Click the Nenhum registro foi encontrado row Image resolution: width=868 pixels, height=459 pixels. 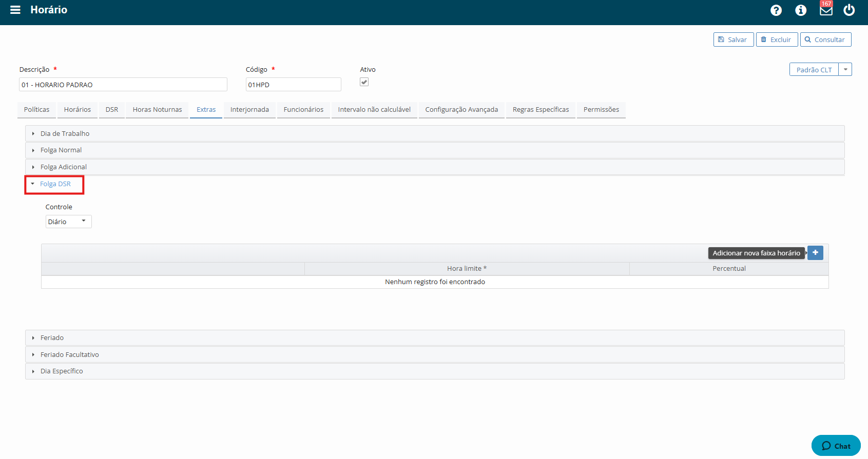tap(435, 282)
